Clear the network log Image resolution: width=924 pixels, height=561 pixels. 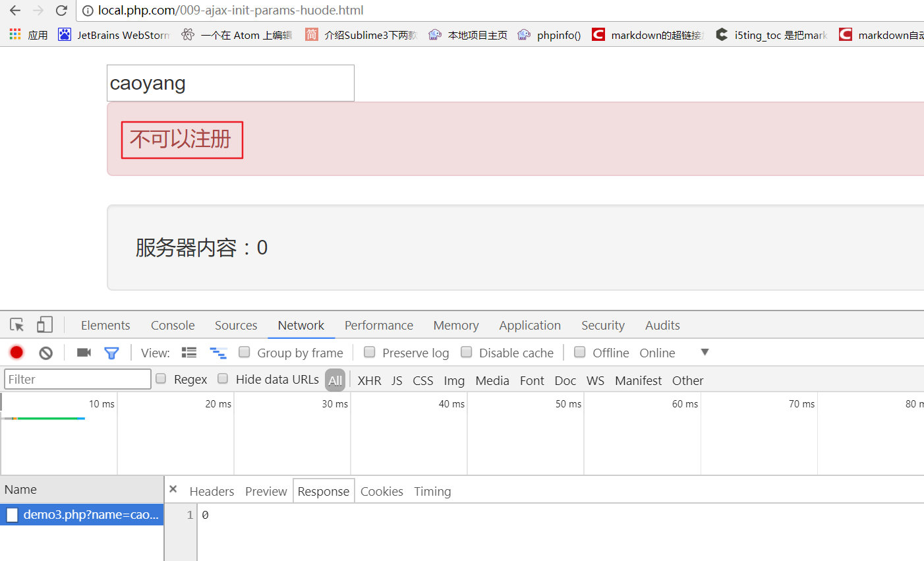point(45,353)
